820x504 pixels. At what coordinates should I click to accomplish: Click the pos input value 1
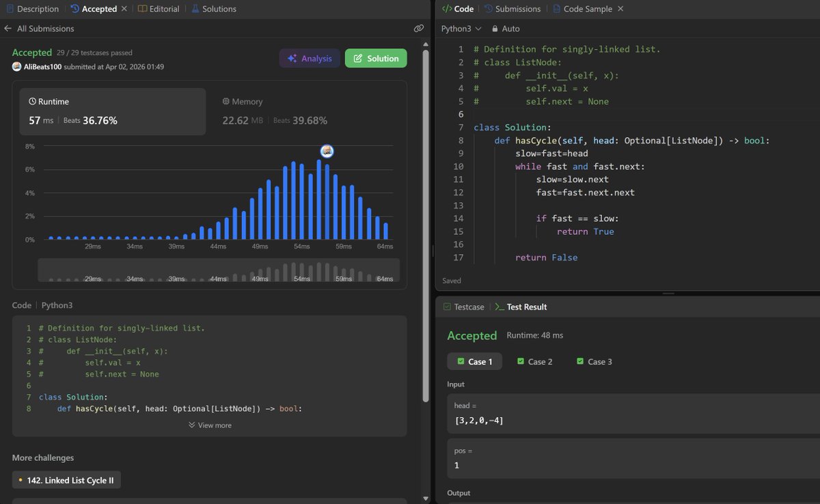[457, 465]
